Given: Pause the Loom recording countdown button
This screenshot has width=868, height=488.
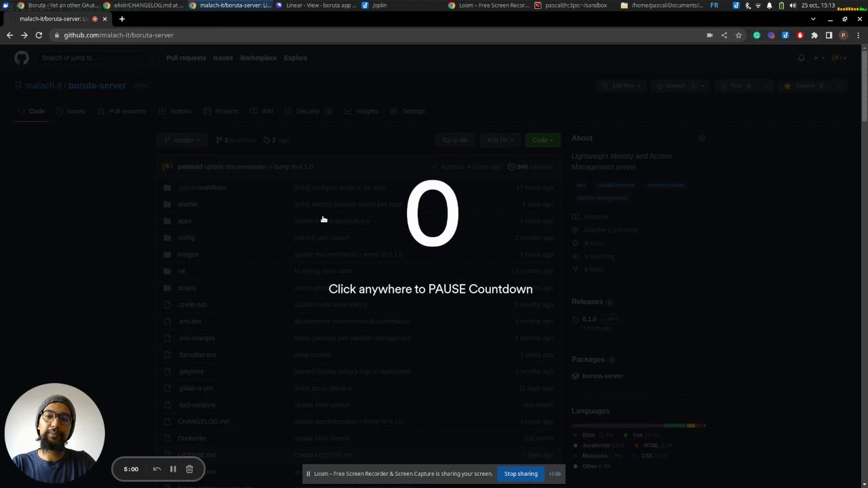Looking at the screenshot, I should tap(173, 469).
